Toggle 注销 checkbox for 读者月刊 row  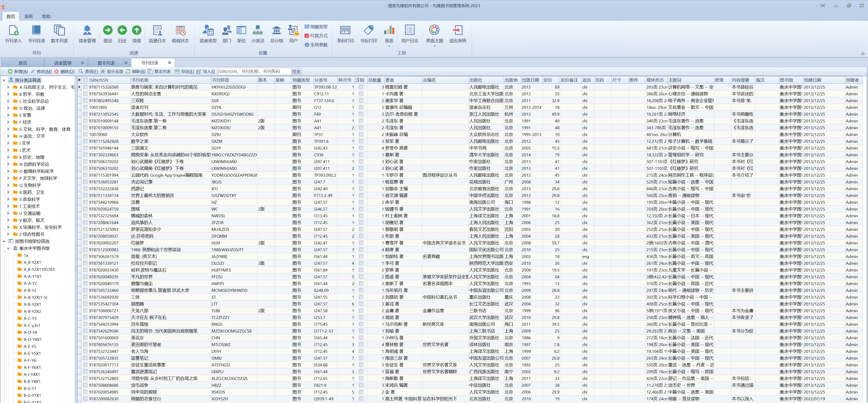[x=361, y=107]
